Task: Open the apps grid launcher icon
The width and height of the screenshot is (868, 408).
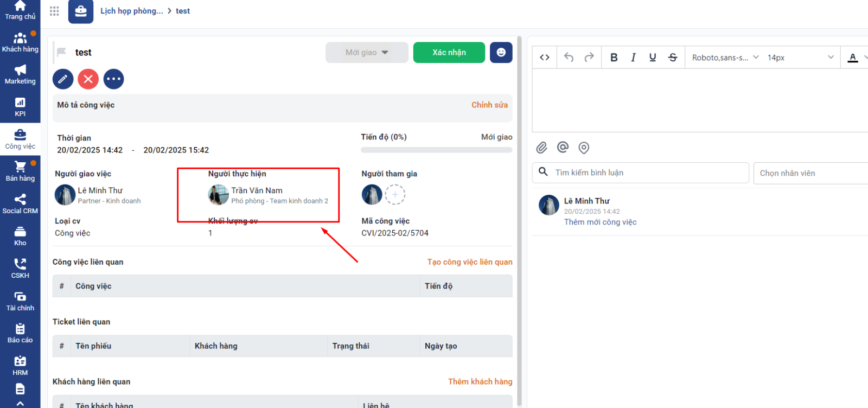Action: [x=54, y=11]
